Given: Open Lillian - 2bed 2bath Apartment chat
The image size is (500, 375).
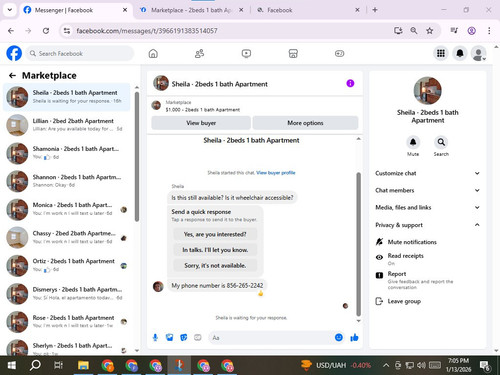Looking at the screenshot, I should pyautogui.click(x=67, y=125).
